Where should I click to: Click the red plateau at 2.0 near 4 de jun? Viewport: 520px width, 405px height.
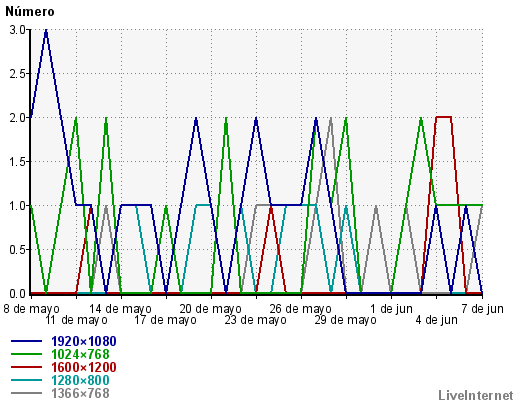[x=443, y=117]
